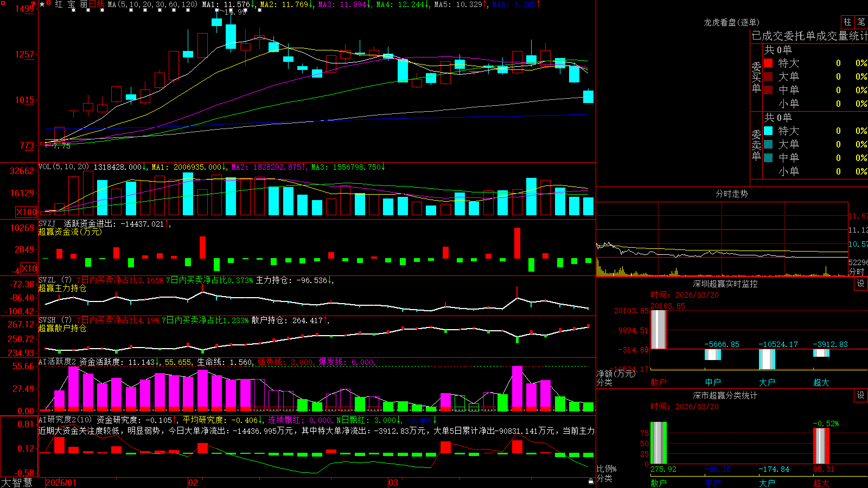Click the dark red 大单 swatch under 委买单
868x488 pixels.
point(768,76)
